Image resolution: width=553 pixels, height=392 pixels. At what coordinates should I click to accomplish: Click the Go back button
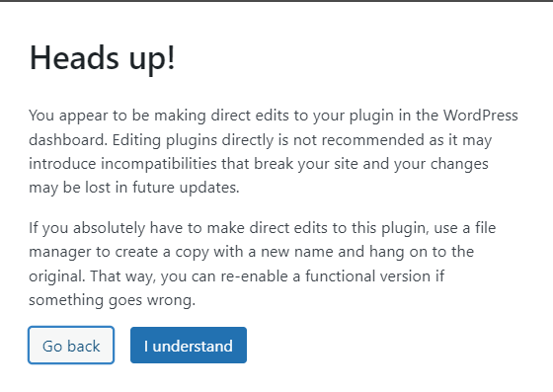(71, 346)
